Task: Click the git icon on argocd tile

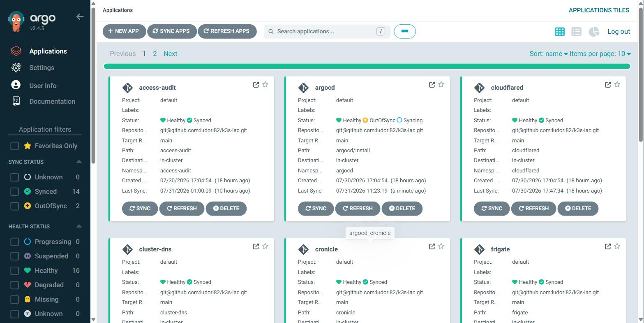Action: (x=303, y=88)
